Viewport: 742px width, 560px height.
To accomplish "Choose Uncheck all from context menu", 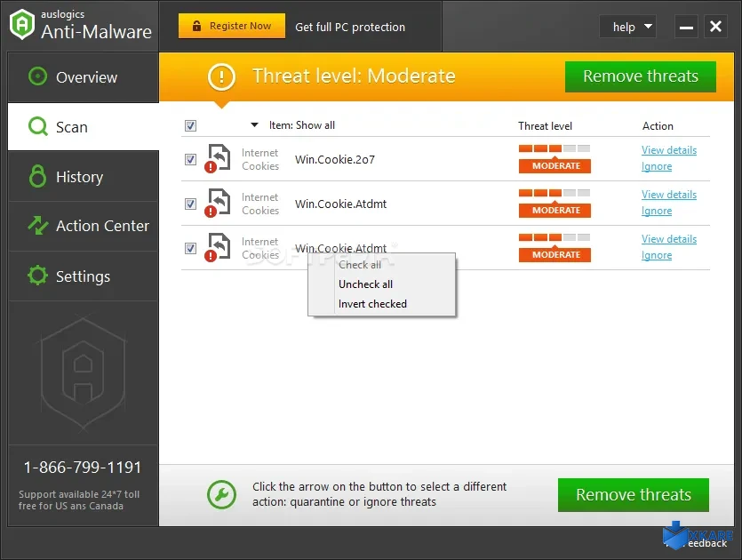I will pos(382,284).
